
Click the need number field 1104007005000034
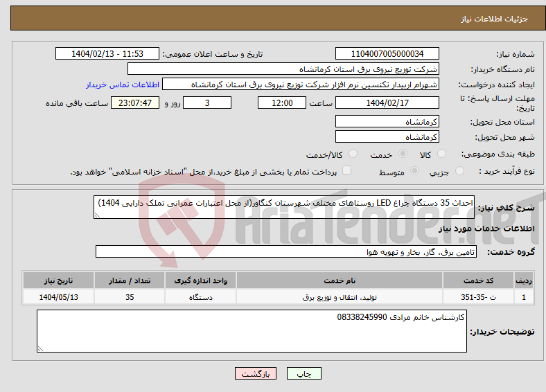(387, 53)
